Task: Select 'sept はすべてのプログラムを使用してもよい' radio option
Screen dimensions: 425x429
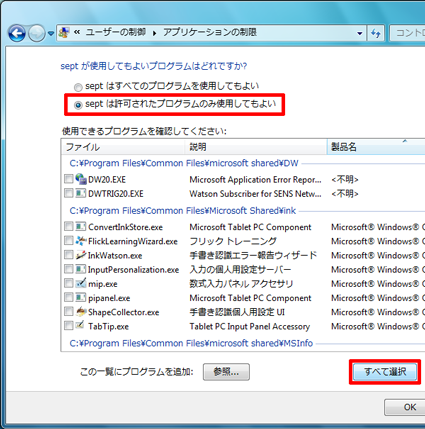Action: (78, 87)
